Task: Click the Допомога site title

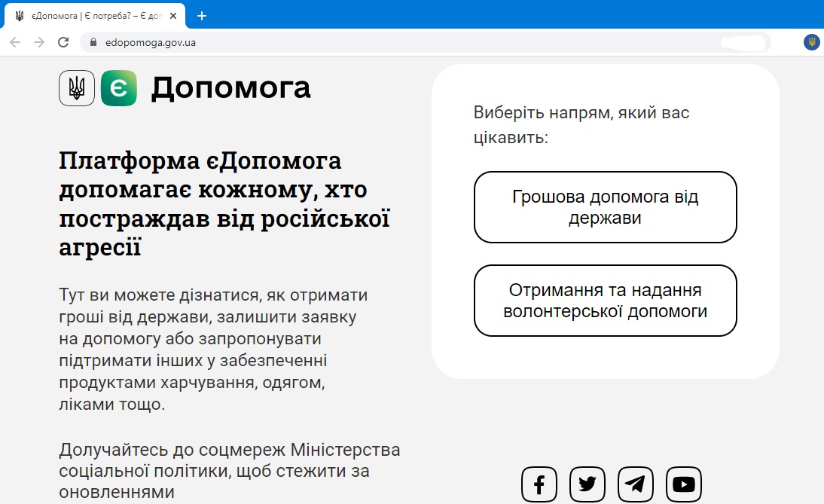Action: pyautogui.click(x=230, y=87)
